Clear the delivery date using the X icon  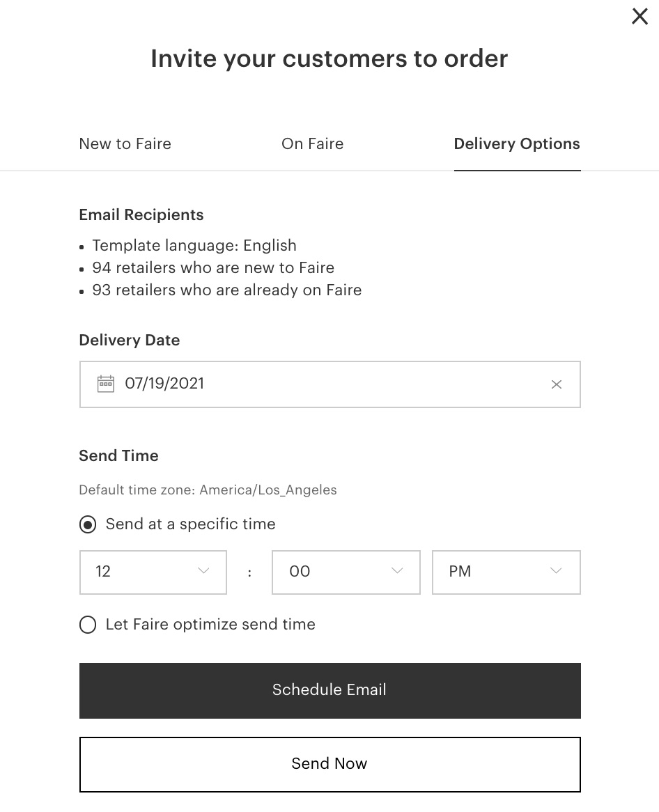(x=556, y=384)
